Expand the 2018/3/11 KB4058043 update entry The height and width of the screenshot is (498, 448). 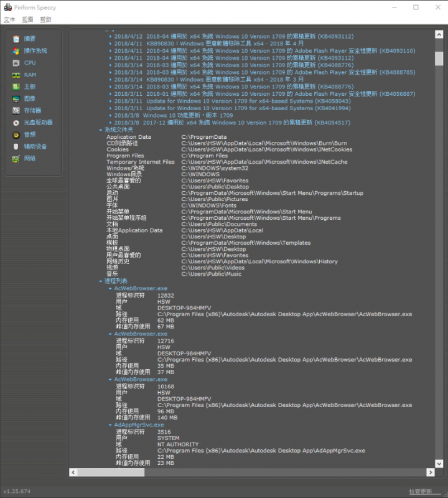pos(110,101)
